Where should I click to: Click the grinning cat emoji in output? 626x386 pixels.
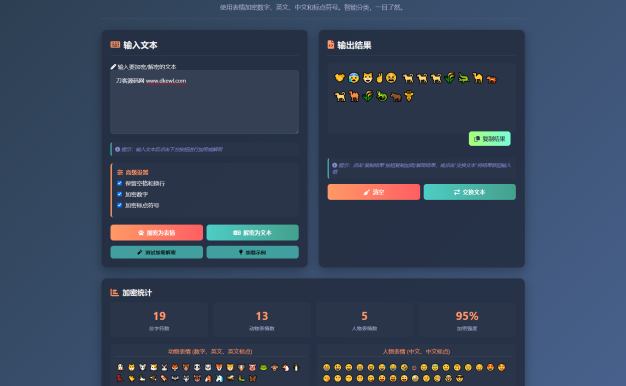tap(368, 78)
